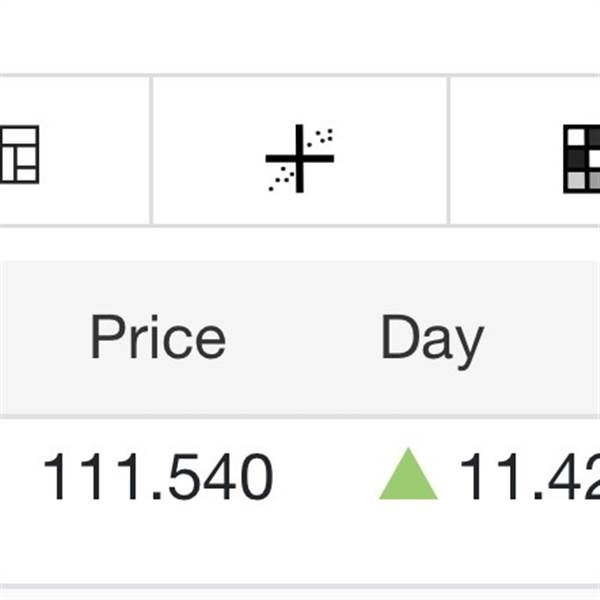The height and width of the screenshot is (600, 600).
Task: Click the green up triangle indicator
Action: point(408,474)
